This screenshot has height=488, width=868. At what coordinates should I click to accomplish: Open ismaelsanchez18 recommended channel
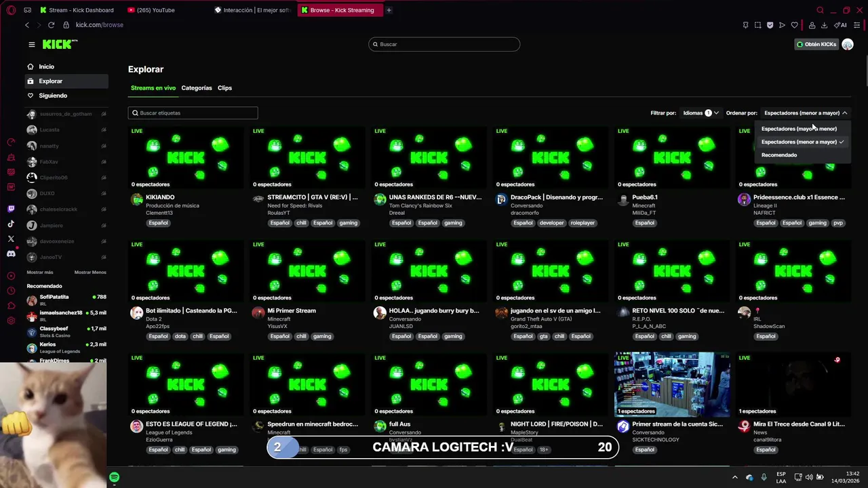click(x=66, y=316)
